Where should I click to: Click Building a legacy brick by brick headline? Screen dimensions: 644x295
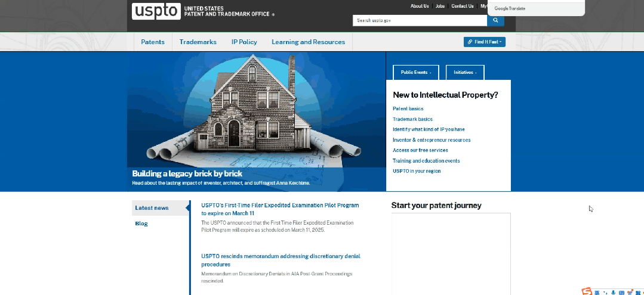(187, 173)
